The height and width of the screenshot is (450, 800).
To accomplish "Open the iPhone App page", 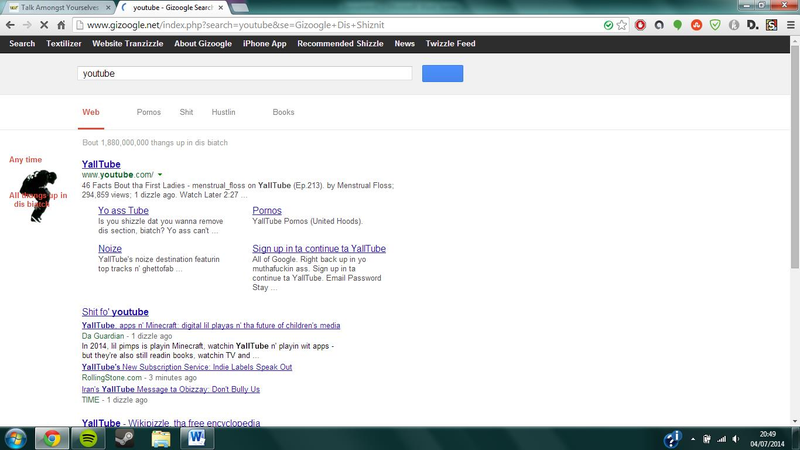I will coord(264,44).
